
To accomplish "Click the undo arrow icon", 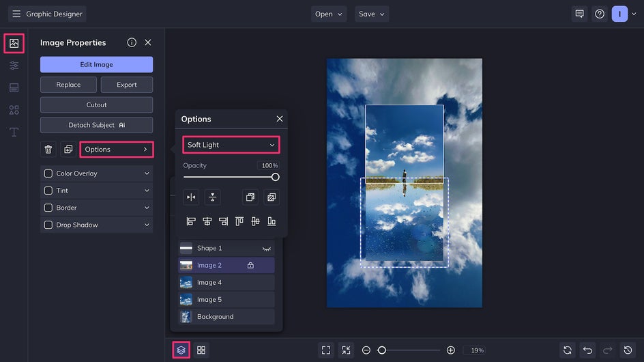I will (587, 350).
